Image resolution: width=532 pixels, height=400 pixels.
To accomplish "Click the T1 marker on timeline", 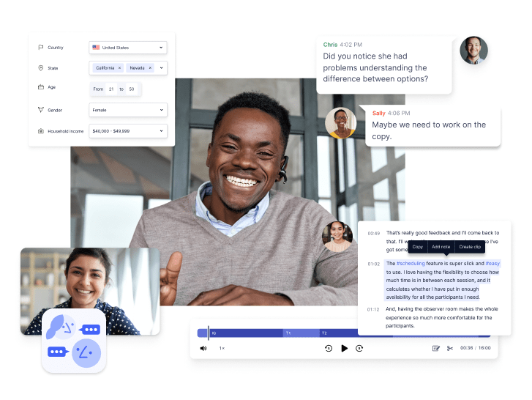I will tap(288, 333).
